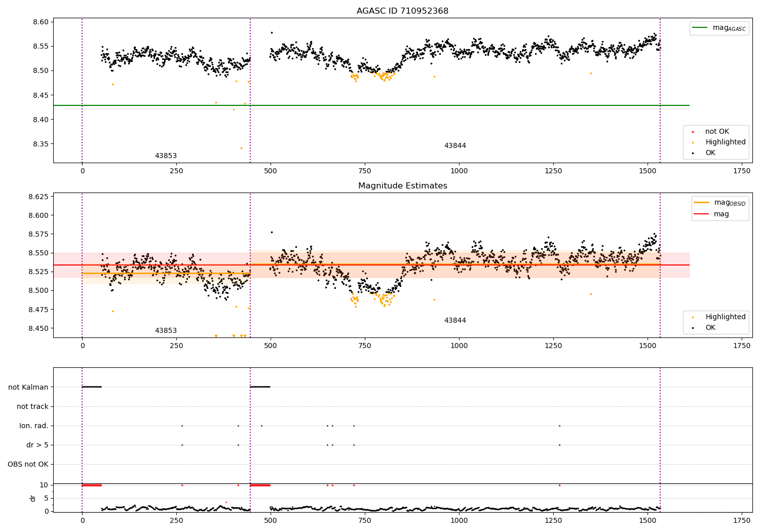
Task: Click the '43844' observation label in the middle plot
Action: pyautogui.click(x=455, y=321)
